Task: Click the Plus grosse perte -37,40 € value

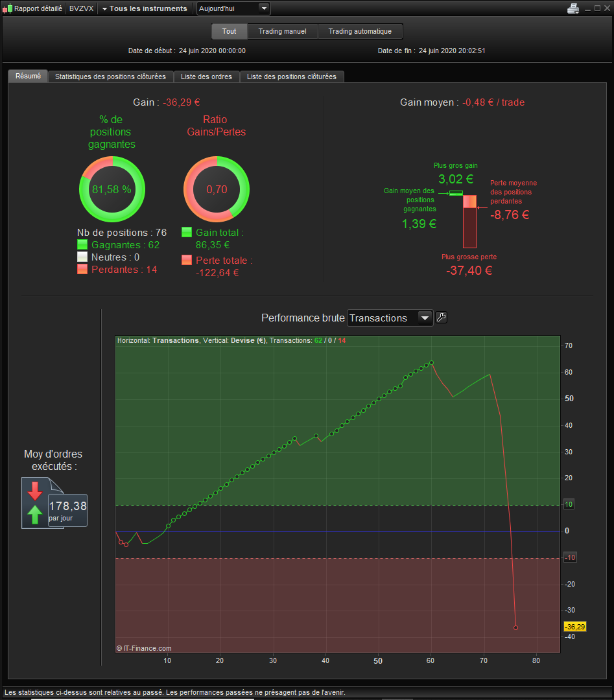Action: 469,270
